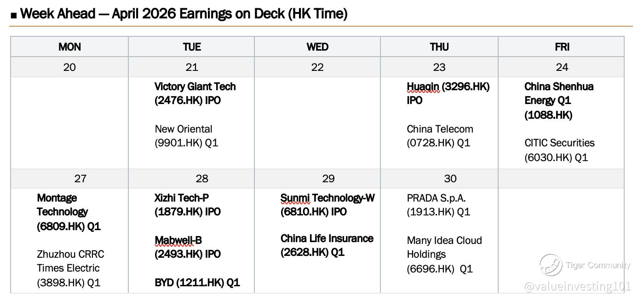
Task: Select the date 22 cell
Action: tap(317, 67)
